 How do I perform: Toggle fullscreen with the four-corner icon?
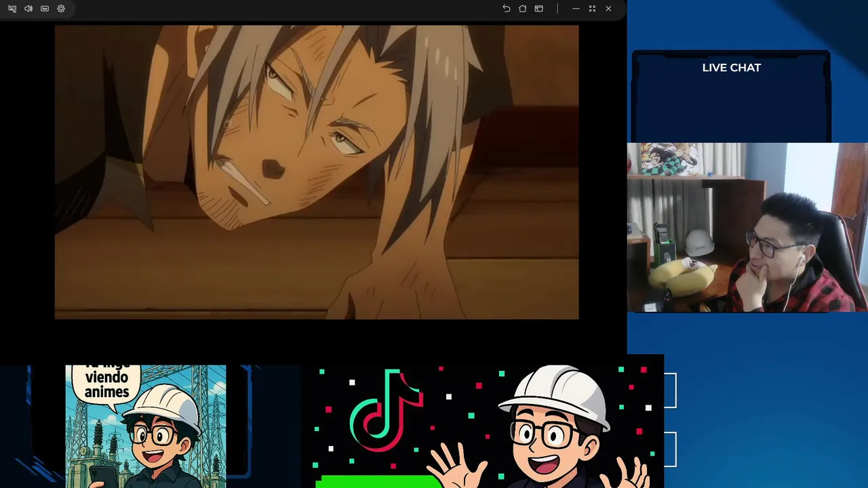coord(592,9)
